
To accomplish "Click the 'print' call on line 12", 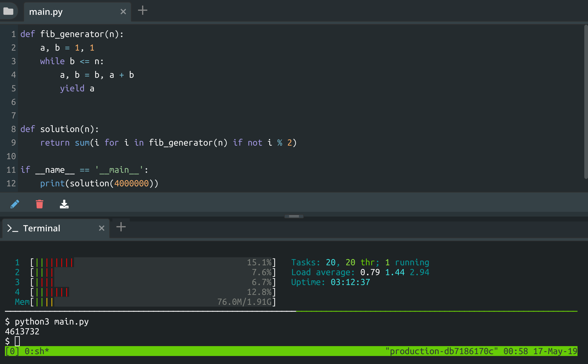I will [52, 183].
